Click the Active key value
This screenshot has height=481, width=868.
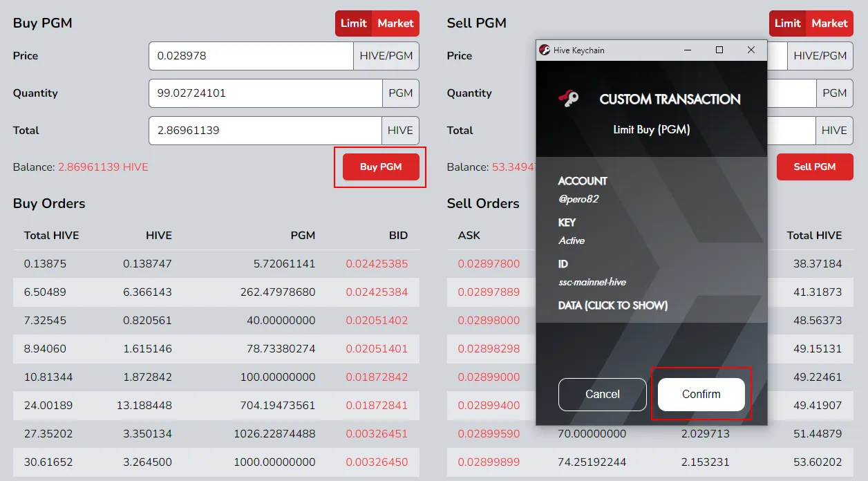572,240
